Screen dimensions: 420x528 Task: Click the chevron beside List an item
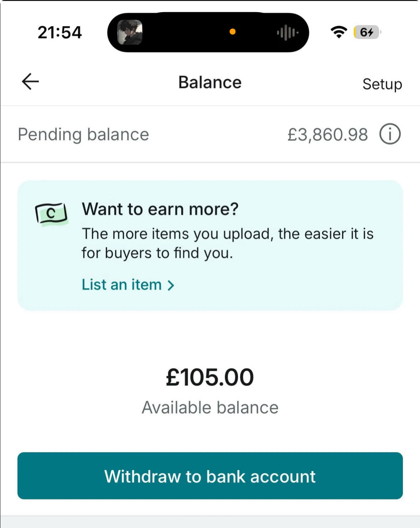(x=171, y=285)
